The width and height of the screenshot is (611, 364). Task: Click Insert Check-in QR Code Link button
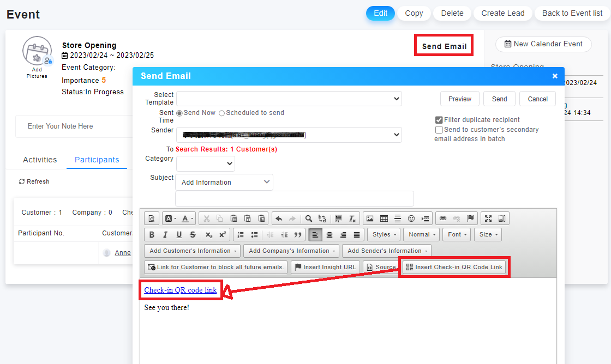(454, 267)
